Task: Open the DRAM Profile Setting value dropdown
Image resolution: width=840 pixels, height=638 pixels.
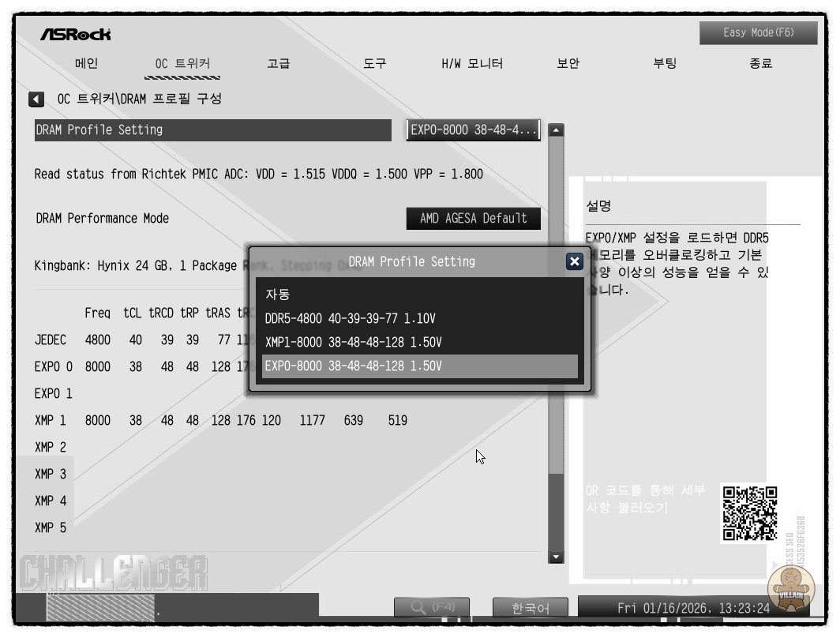Action: click(x=474, y=130)
